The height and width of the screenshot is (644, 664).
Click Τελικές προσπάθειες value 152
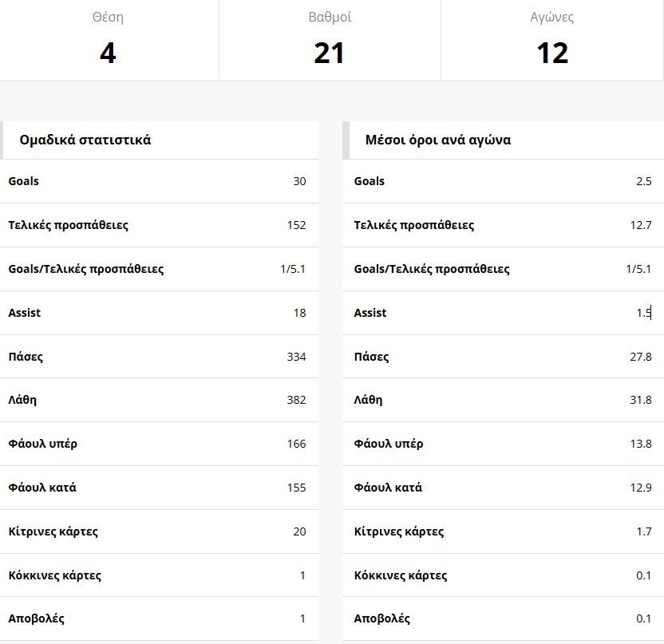[x=296, y=225]
